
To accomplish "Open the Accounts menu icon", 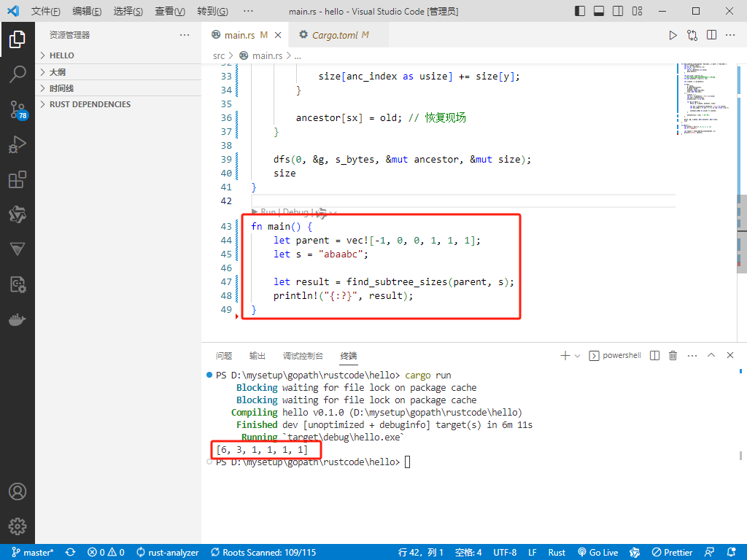I will [18, 491].
